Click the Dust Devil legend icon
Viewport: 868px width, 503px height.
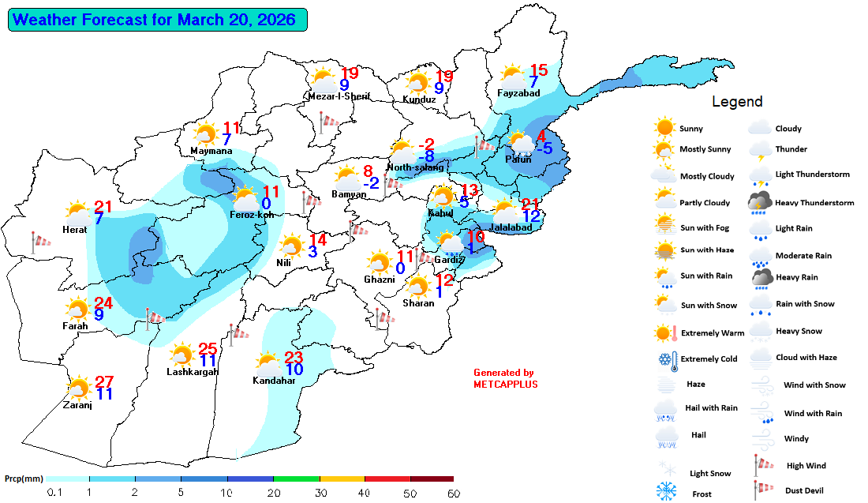[x=761, y=490]
